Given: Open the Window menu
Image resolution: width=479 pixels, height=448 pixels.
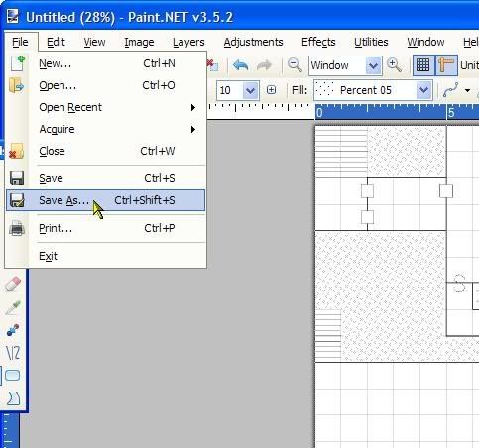Looking at the screenshot, I should tap(425, 42).
